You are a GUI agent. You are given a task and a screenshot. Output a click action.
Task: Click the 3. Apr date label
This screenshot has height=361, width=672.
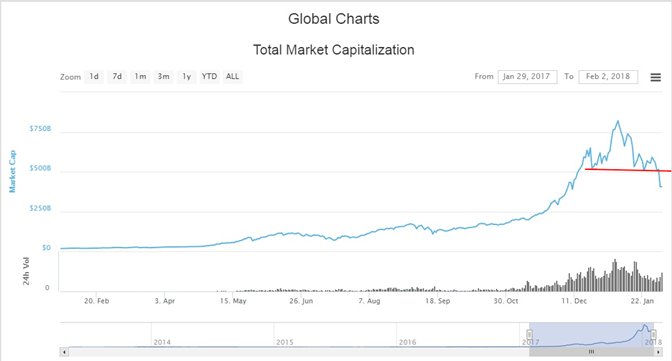(x=165, y=301)
